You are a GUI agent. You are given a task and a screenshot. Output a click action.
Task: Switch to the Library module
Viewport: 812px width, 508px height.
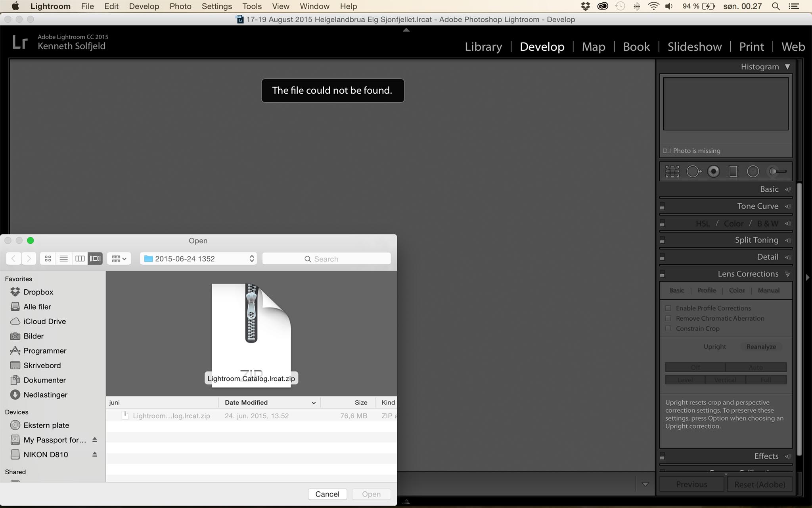(483, 47)
